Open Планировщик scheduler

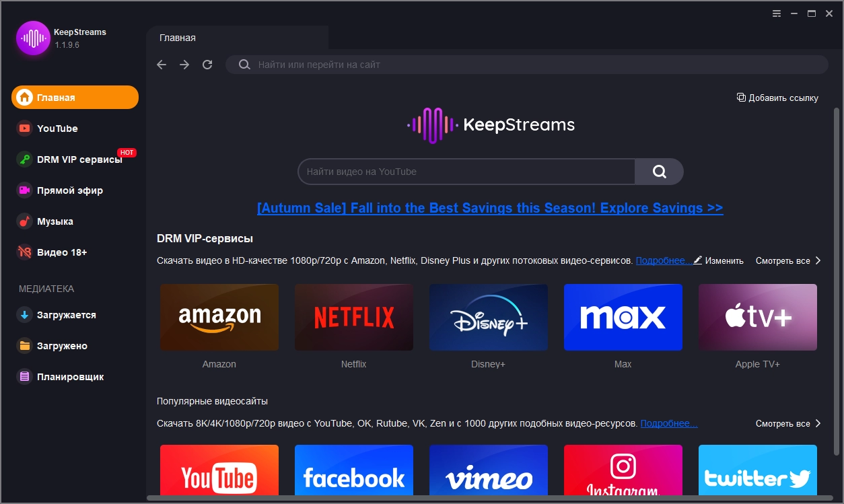tap(75, 377)
